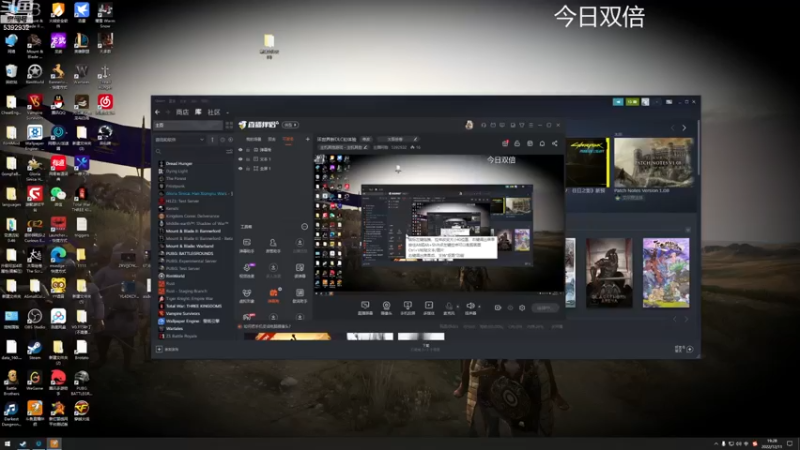The image size is (800, 450).
Task: Open Steam friends and chat icon
Action: pos(684,349)
